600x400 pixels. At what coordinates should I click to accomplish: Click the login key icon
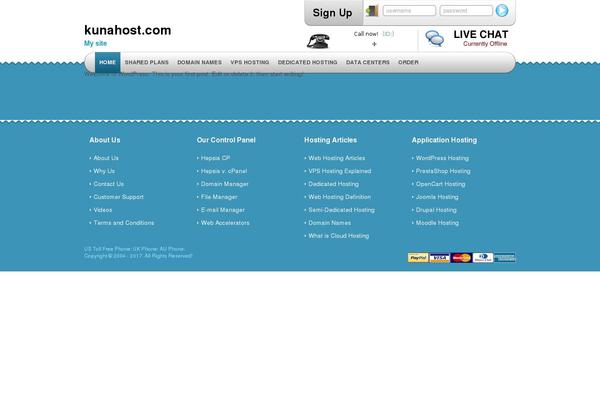pos(372,11)
